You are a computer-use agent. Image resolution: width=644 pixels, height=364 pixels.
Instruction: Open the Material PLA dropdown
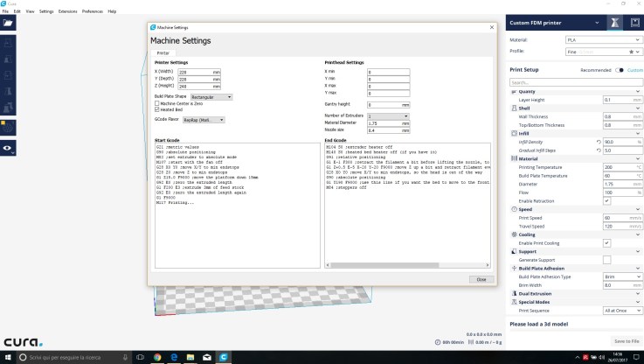(603, 40)
